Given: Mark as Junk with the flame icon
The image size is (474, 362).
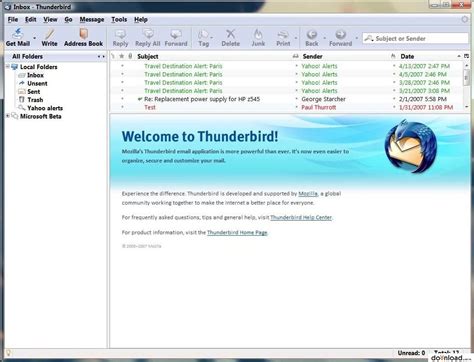Looking at the screenshot, I should click(258, 34).
